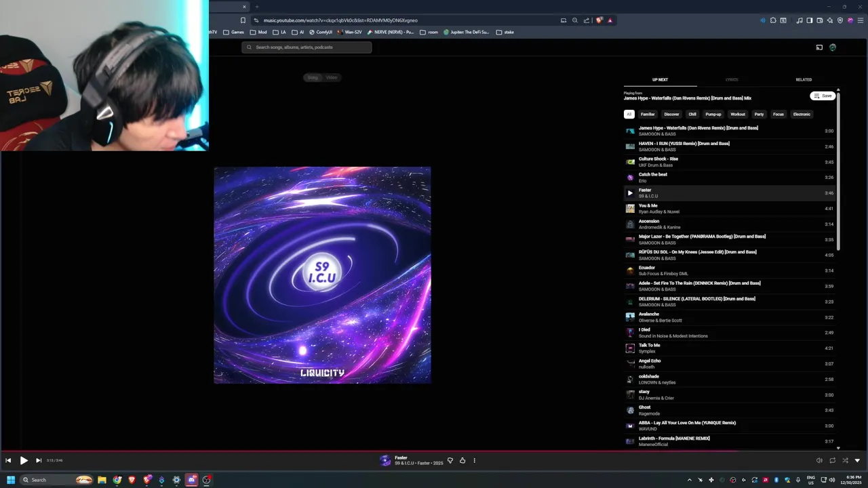
Task: Play Talk To Me by Symplex
Action: (x=730, y=348)
